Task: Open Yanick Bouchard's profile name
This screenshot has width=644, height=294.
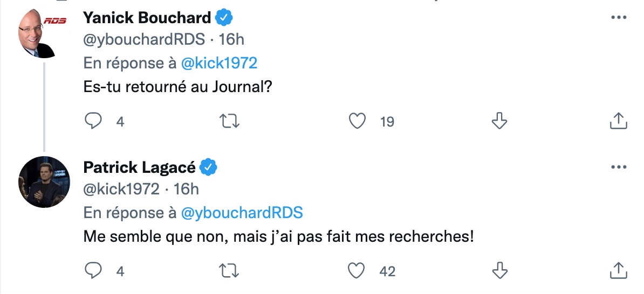Action: (x=147, y=18)
